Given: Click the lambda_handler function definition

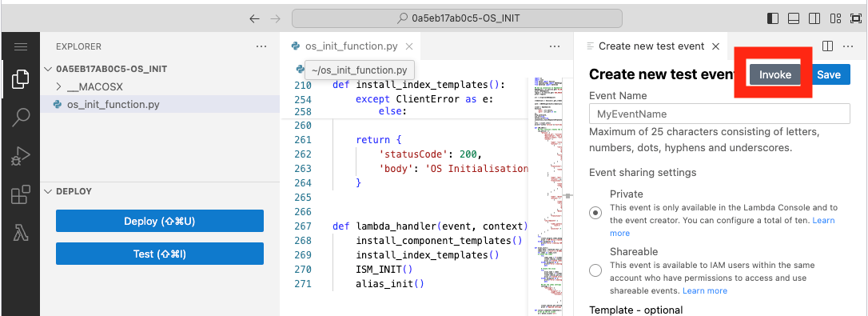Looking at the screenshot, I should [x=430, y=226].
